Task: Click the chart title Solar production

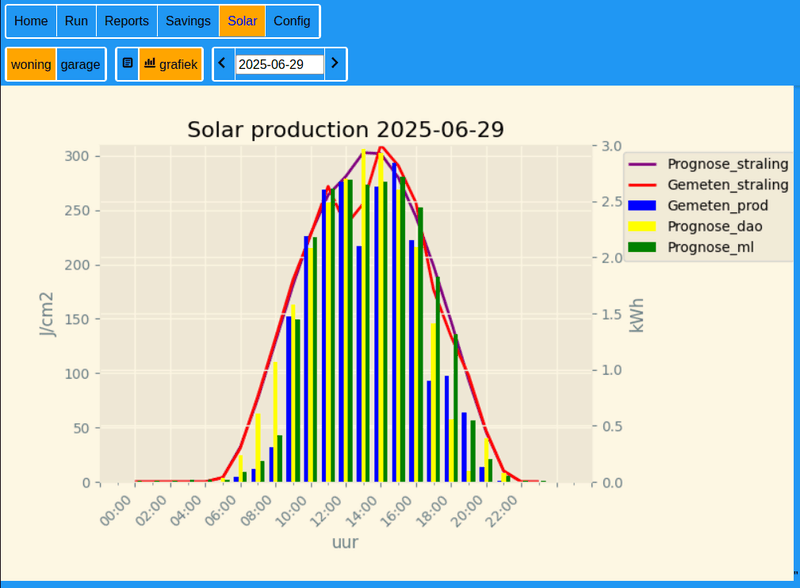Action: [x=345, y=130]
